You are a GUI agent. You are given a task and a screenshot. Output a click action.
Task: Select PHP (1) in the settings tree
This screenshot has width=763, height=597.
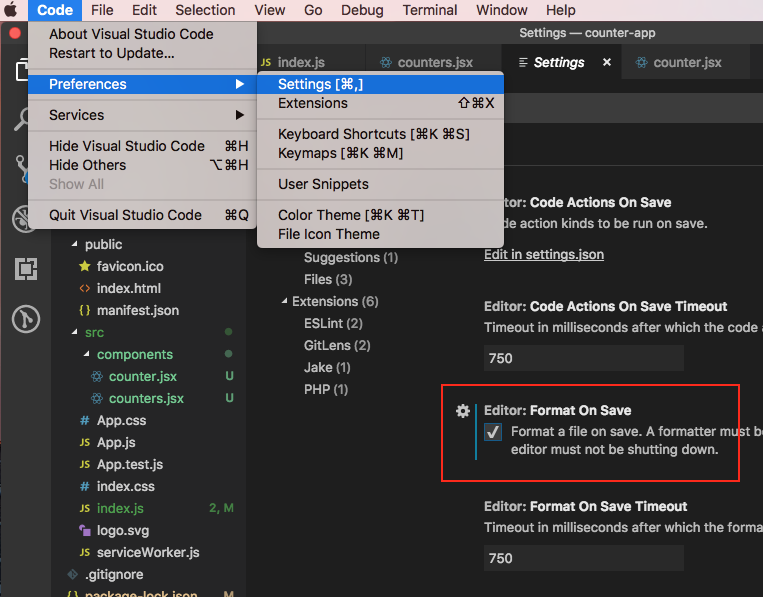(326, 389)
